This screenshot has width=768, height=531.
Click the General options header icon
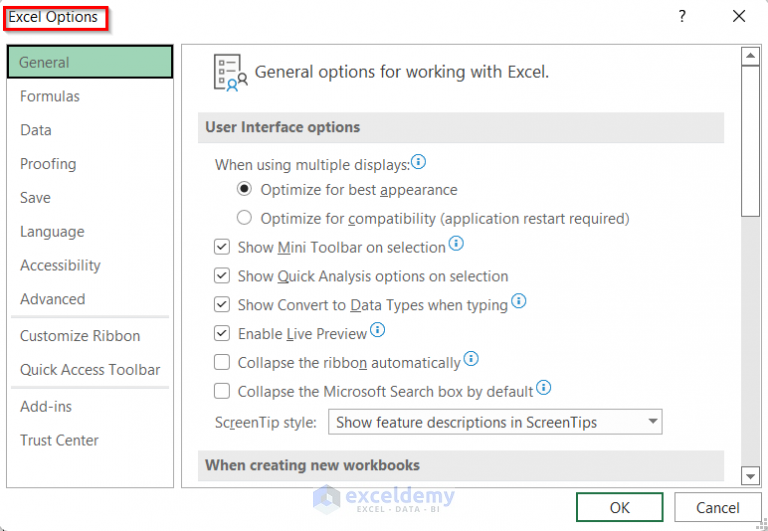[x=231, y=73]
